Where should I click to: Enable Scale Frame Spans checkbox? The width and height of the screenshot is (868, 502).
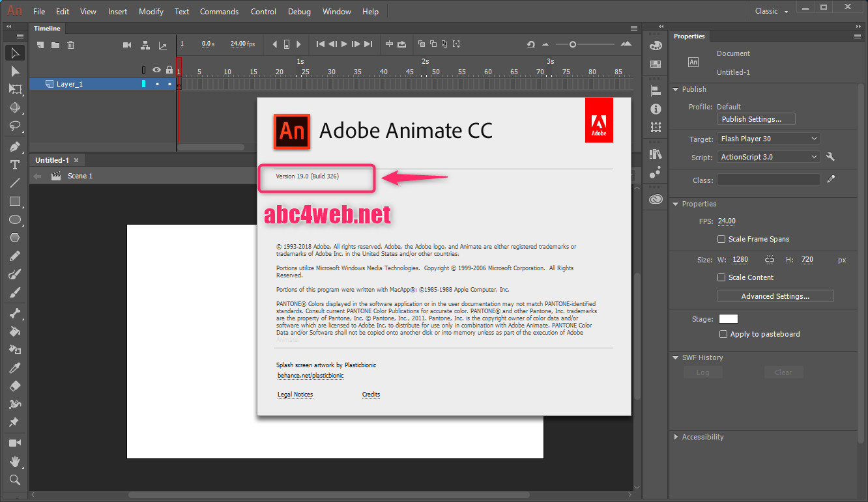(x=721, y=239)
